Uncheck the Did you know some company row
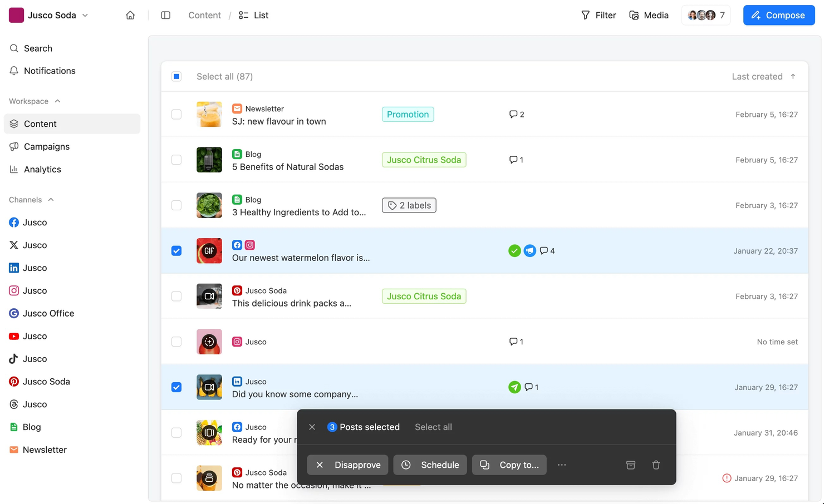This screenshot has width=824, height=504. [x=176, y=387]
